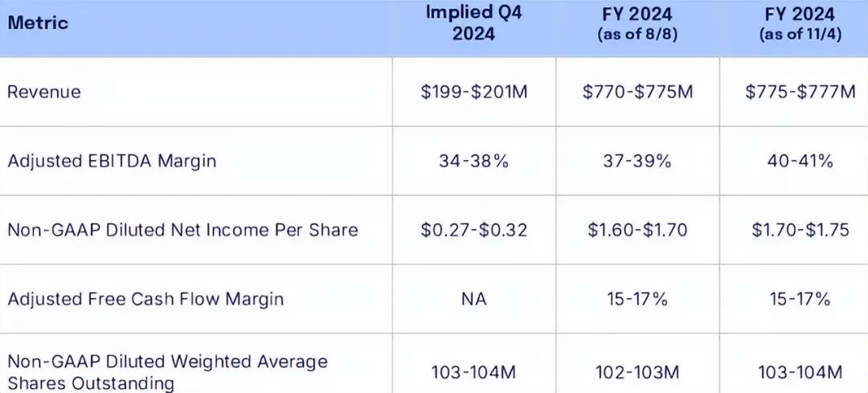Click the Metric column header

point(38,23)
